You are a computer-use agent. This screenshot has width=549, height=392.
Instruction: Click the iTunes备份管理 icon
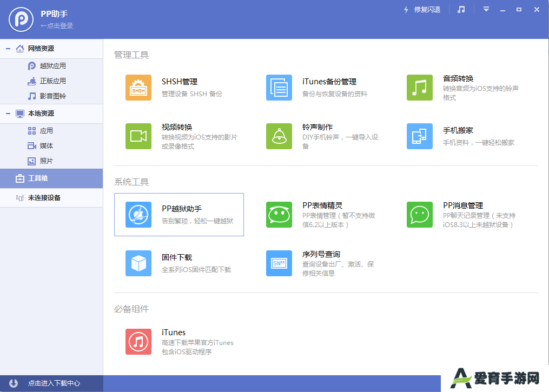(279, 88)
